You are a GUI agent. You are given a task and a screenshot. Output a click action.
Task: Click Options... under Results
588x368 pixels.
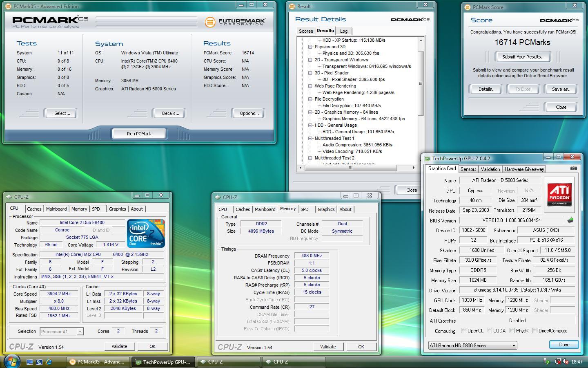coord(249,113)
